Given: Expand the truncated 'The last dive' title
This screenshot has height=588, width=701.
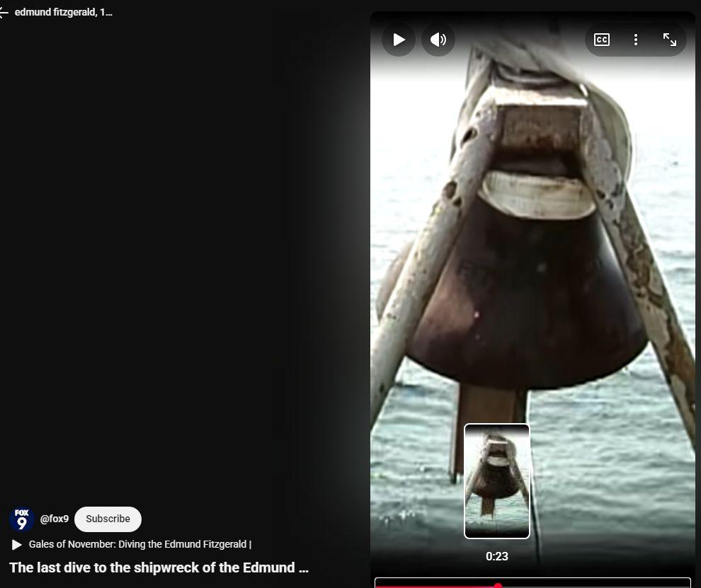Looking at the screenshot, I should point(159,567).
